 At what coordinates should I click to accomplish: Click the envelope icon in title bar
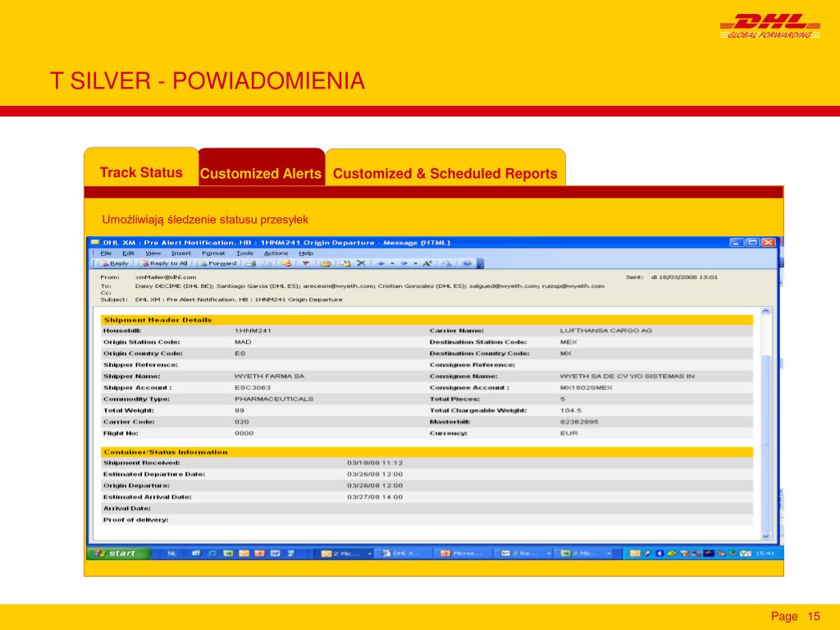95,243
